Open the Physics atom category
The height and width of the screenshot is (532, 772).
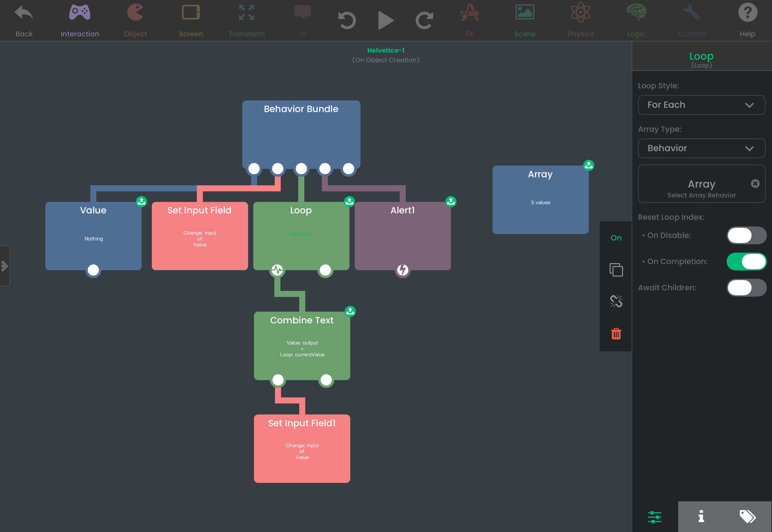pyautogui.click(x=580, y=21)
